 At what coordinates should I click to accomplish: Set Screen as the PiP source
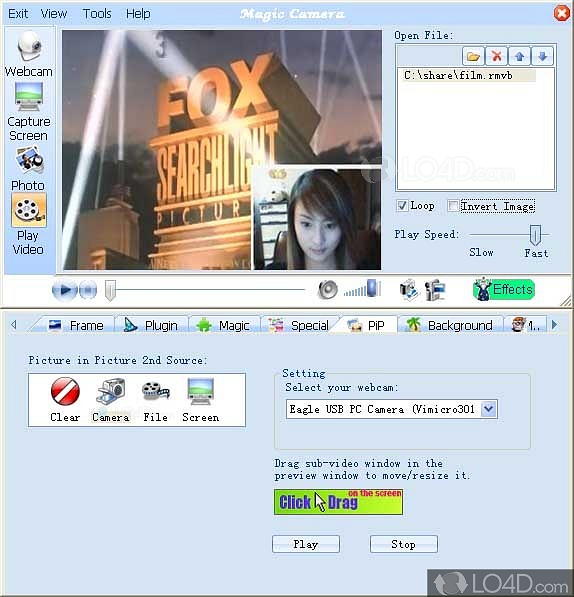point(201,400)
